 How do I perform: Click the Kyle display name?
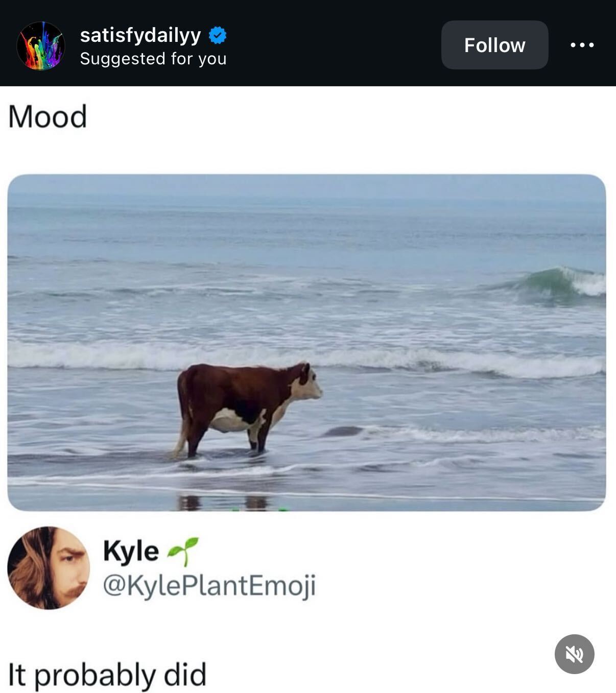click(x=131, y=551)
